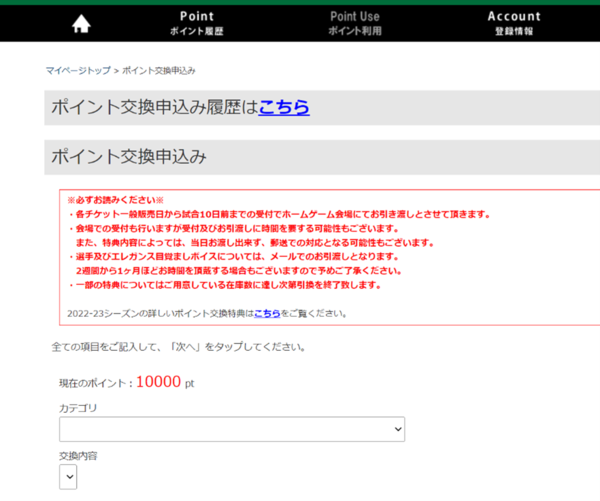Go to the Account 登録情報 tab

(x=514, y=23)
